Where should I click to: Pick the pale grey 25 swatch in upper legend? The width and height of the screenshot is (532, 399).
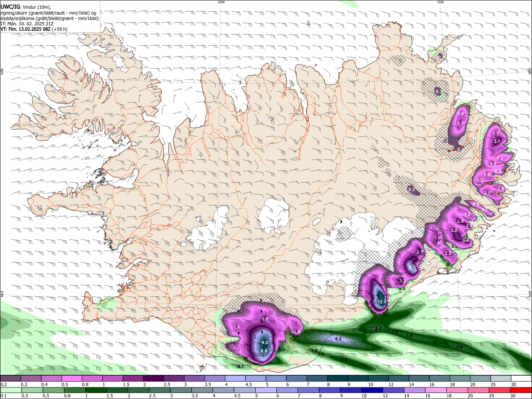pos(501,379)
